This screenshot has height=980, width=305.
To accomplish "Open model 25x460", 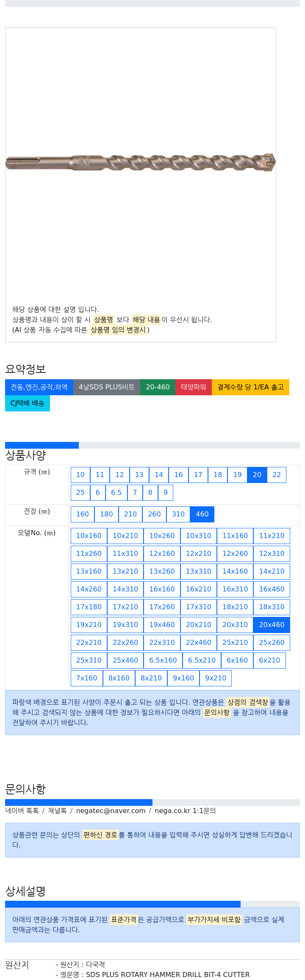I will (x=125, y=661).
